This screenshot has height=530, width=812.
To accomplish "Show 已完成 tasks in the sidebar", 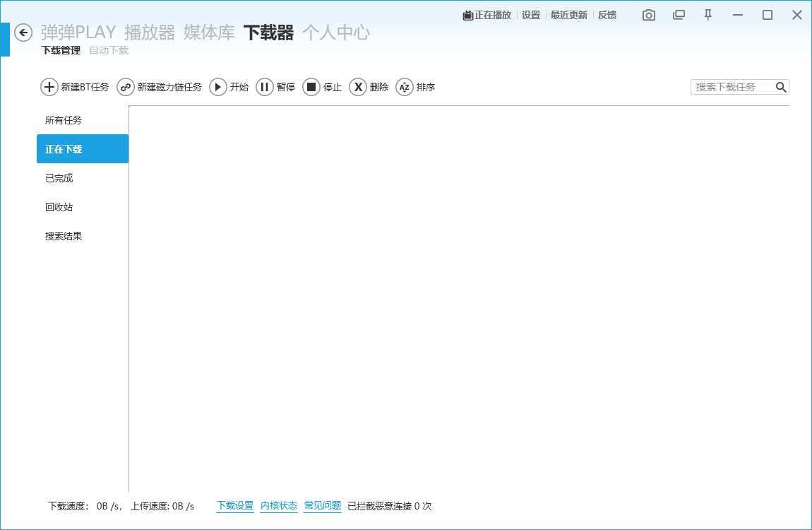I will (x=83, y=178).
